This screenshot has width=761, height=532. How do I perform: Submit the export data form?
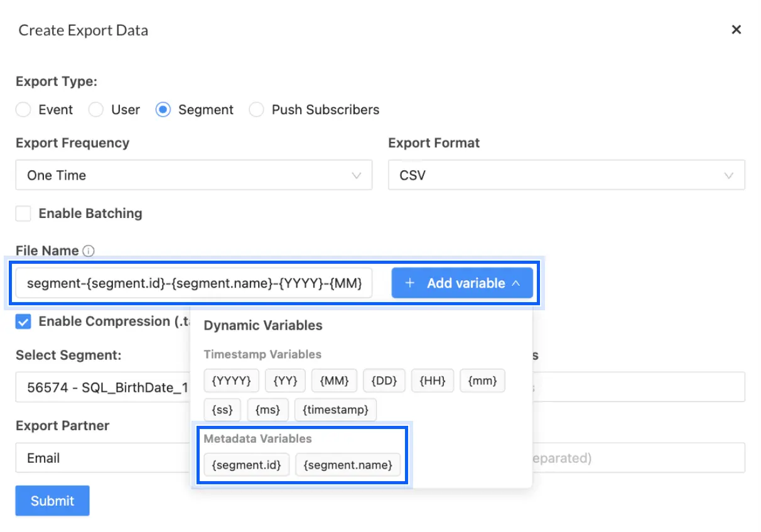coord(53,501)
